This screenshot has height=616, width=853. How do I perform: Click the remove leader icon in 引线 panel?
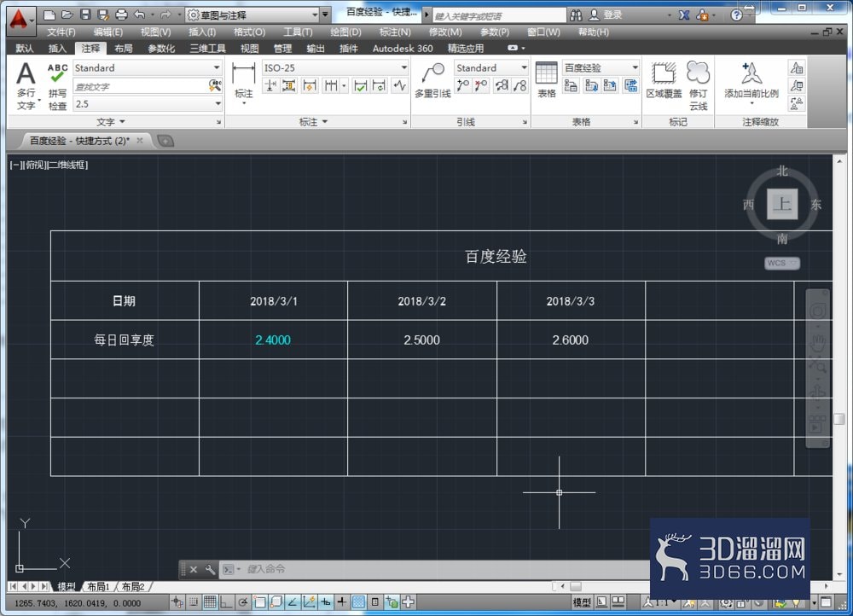coord(481,85)
